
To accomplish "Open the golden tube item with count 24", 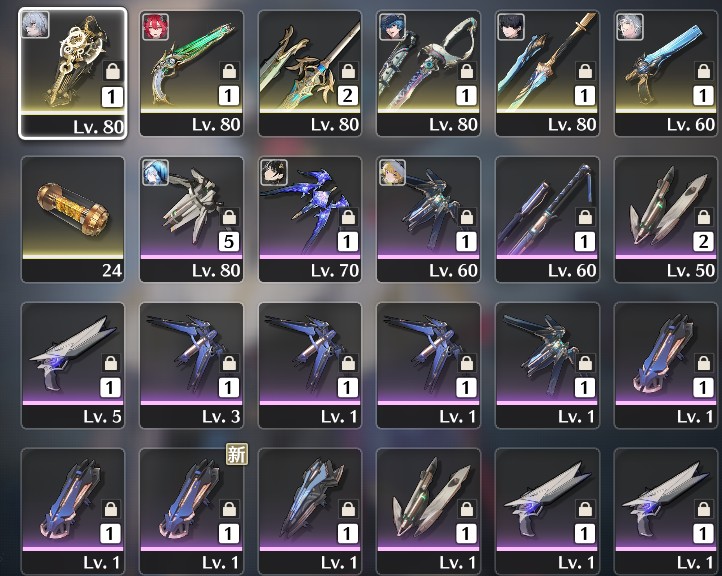I will (73, 219).
